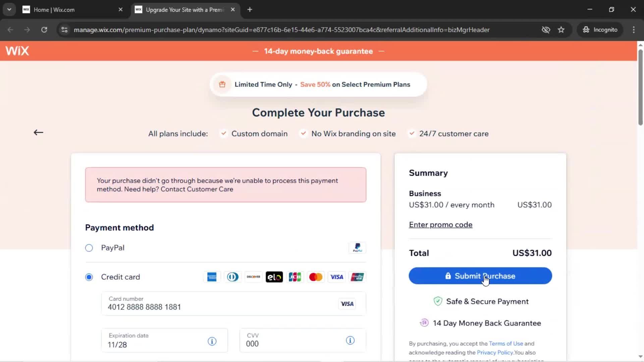Screen dimensions: 644x362
Task: Click the PayPal logo icon
Action: (357, 248)
